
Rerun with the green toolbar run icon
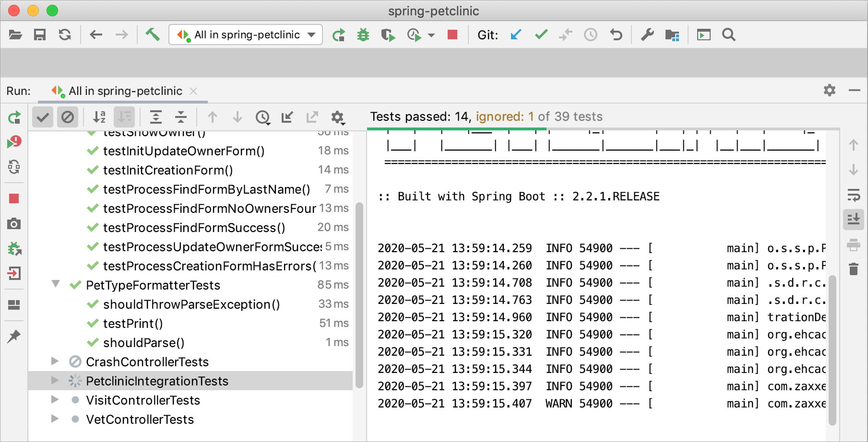[x=339, y=35]
